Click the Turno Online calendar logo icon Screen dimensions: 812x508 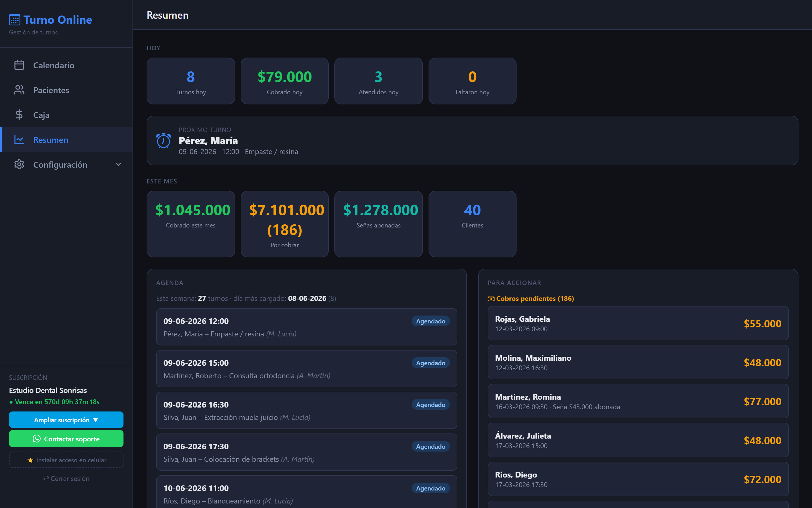pyautogui.click(x=14, y=20)
